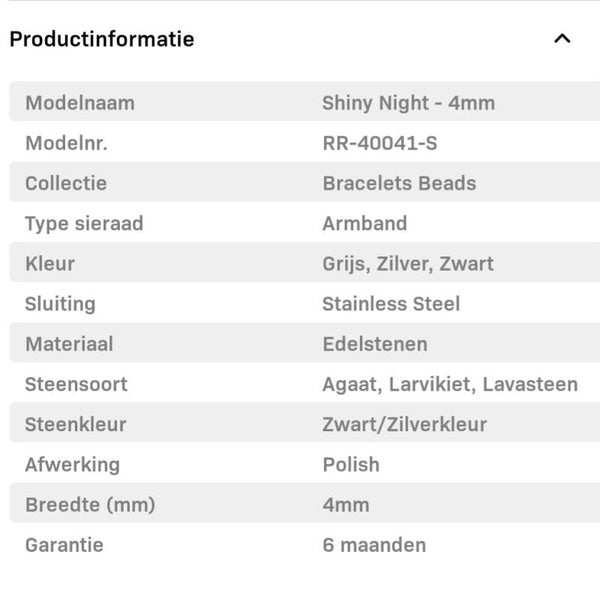Collapse the Productinformatie section chevron
The width and height of the screenshot is (600, 600).
click(562, 39)
